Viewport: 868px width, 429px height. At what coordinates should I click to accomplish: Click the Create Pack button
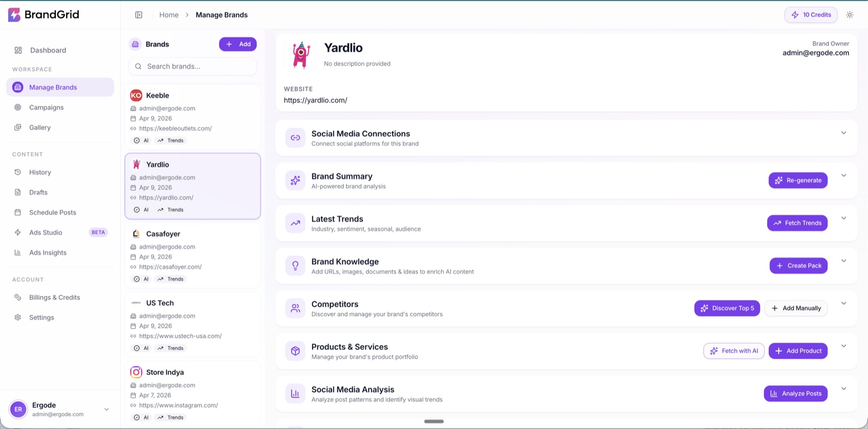click(x=798, y=266)
